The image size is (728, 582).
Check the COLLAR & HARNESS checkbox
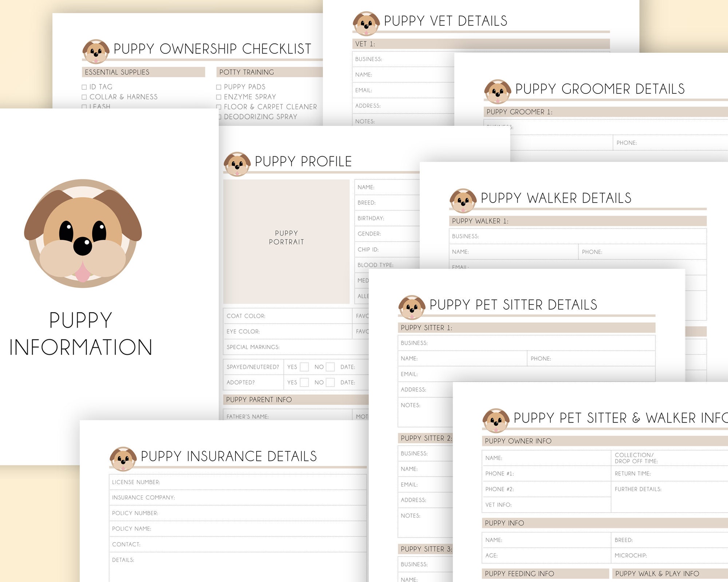pos(84,97)
